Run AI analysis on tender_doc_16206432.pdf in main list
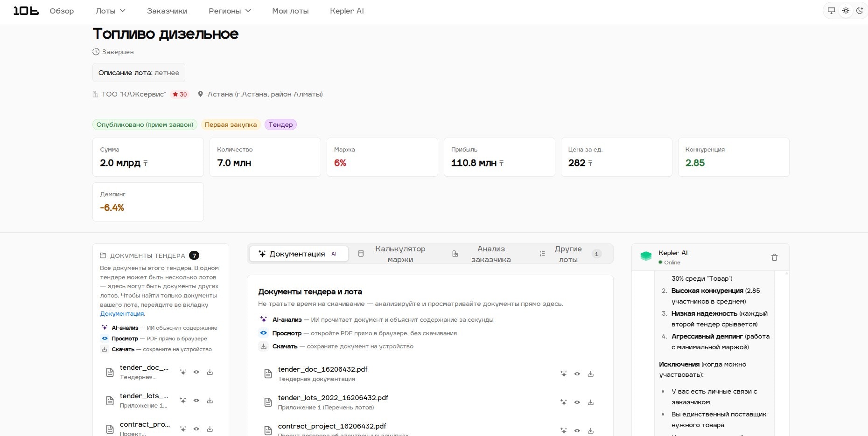This screenshot has width=868, height=436. (x=564, y=374)
